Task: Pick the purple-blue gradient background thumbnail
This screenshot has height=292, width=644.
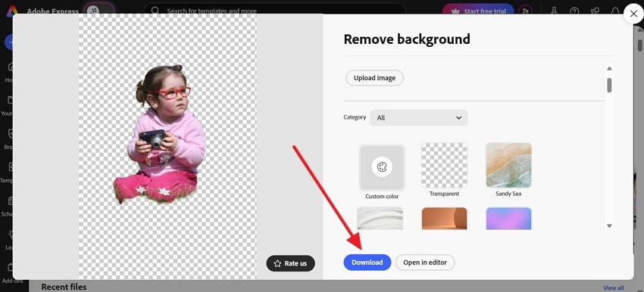Action: tap(508, 219)
